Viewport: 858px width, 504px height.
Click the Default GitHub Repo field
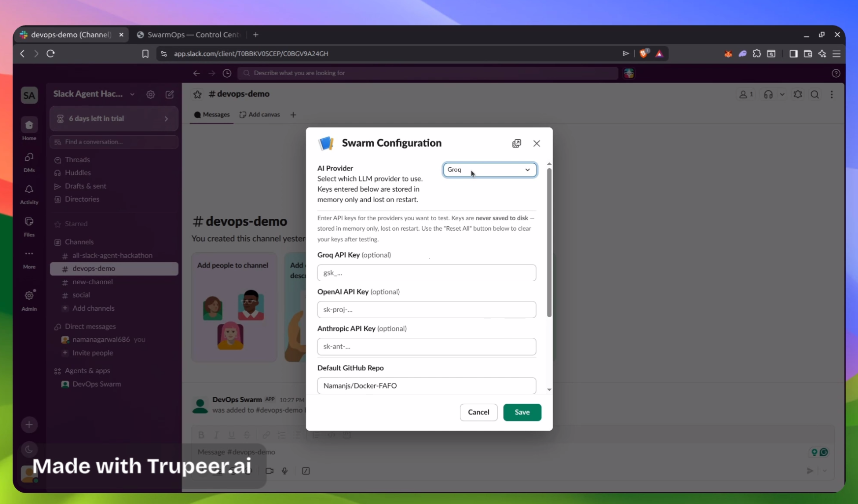(x=427, y=385)
